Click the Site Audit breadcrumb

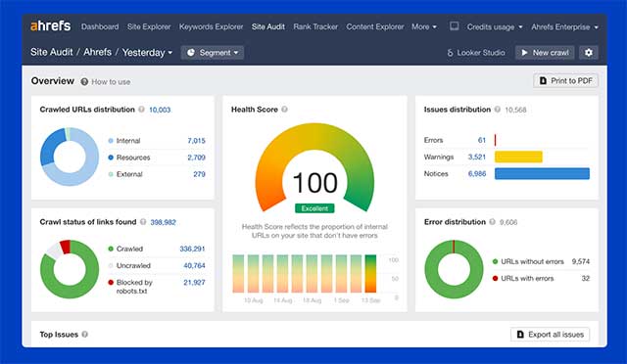coord(52,52)
